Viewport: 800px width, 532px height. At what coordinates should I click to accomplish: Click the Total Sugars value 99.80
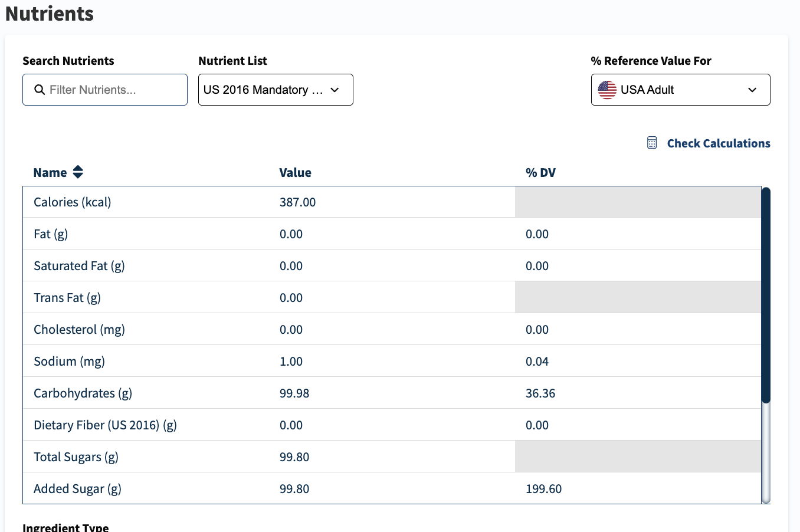pos(294,457)
